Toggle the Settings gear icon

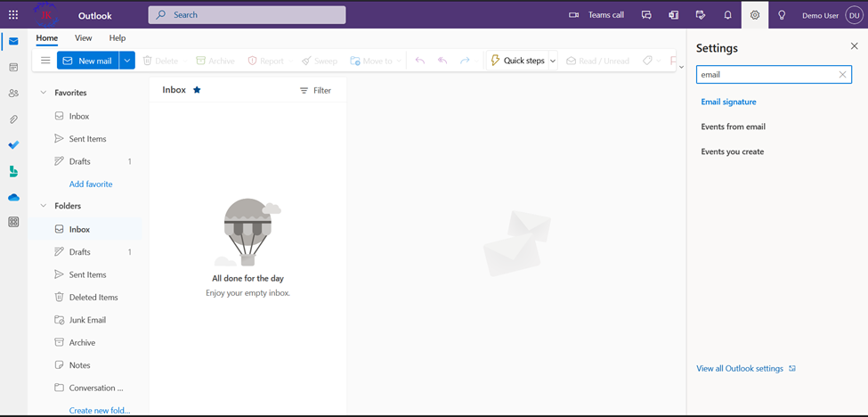click(x=755, y=15)
